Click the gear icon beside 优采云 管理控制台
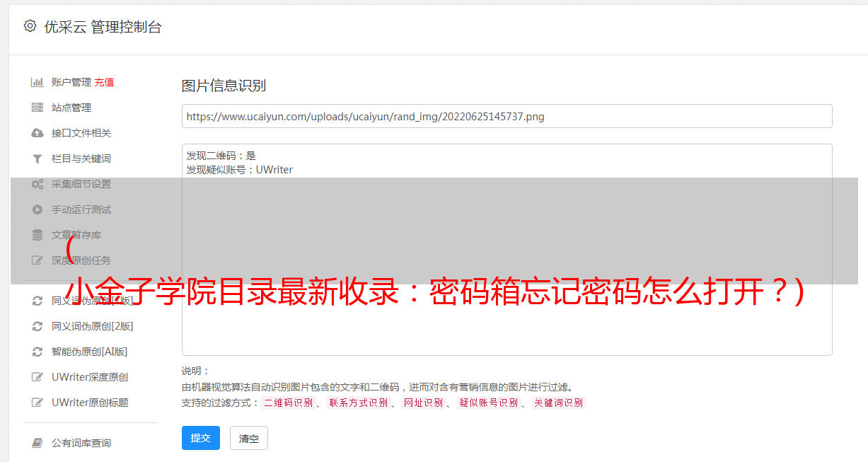Screen dimensions: 868x462 (30, 27)
